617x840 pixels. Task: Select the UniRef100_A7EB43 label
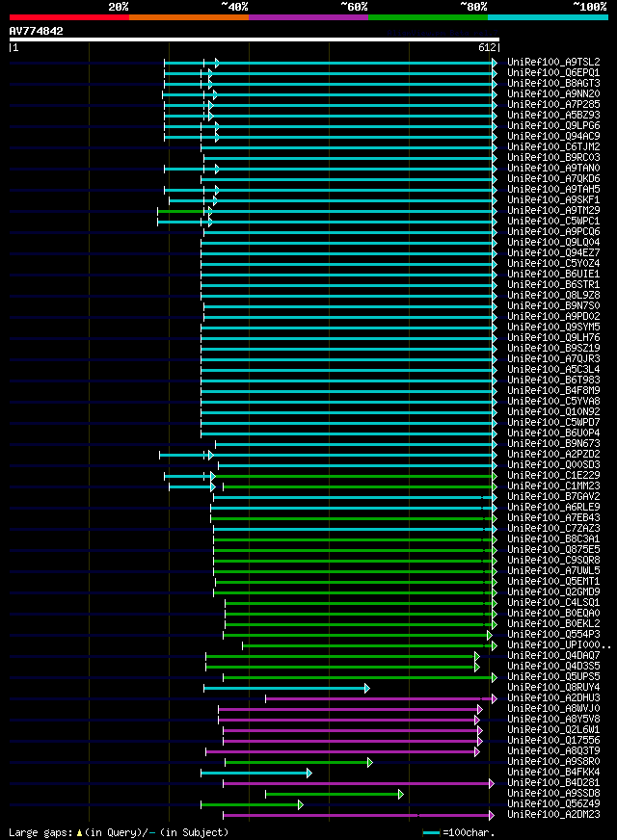[553, 518]
